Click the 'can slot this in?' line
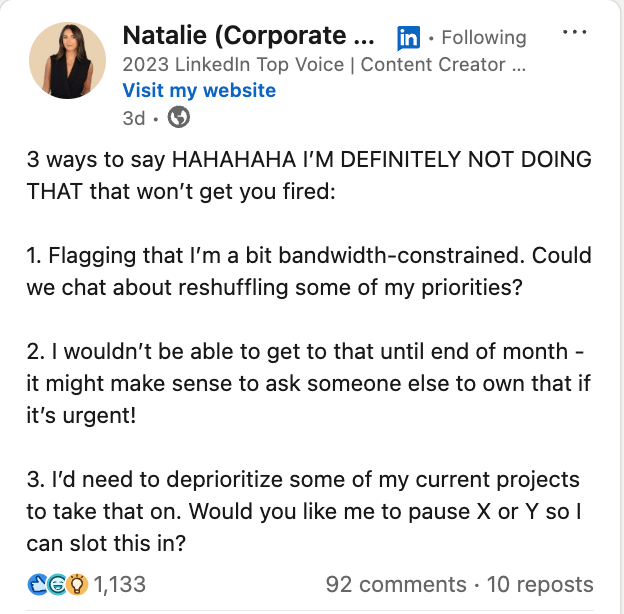This screenshot has height=614, width=624. coord(106,543)
